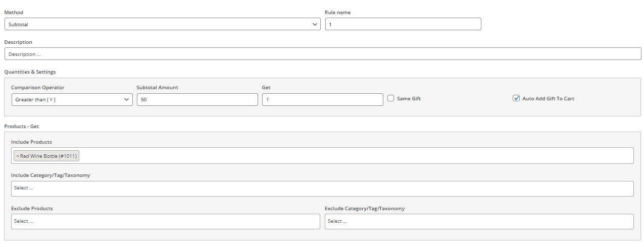Focus the Rule name text field
Viewport: 644px width, 247px height.
click(x=403, y=24)
